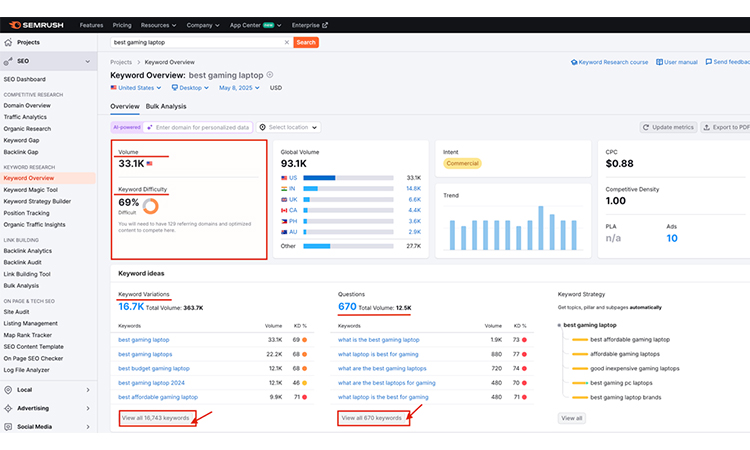Click the Semrush logo
750x450 pixels.
pos(36,25)
